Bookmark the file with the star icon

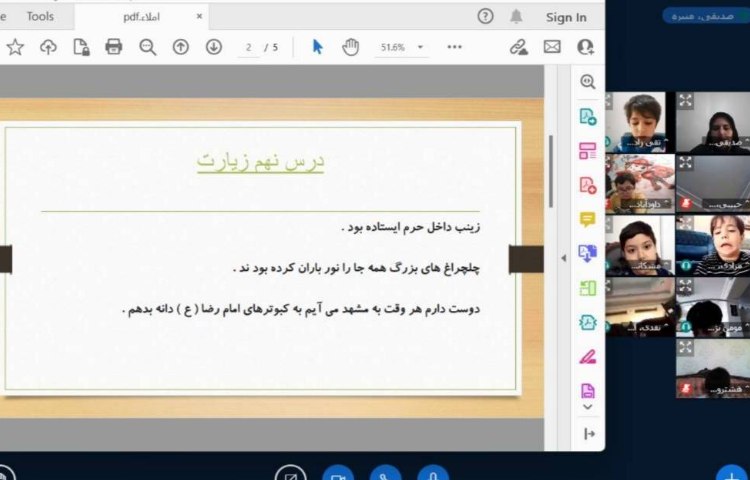click(15, 47)
